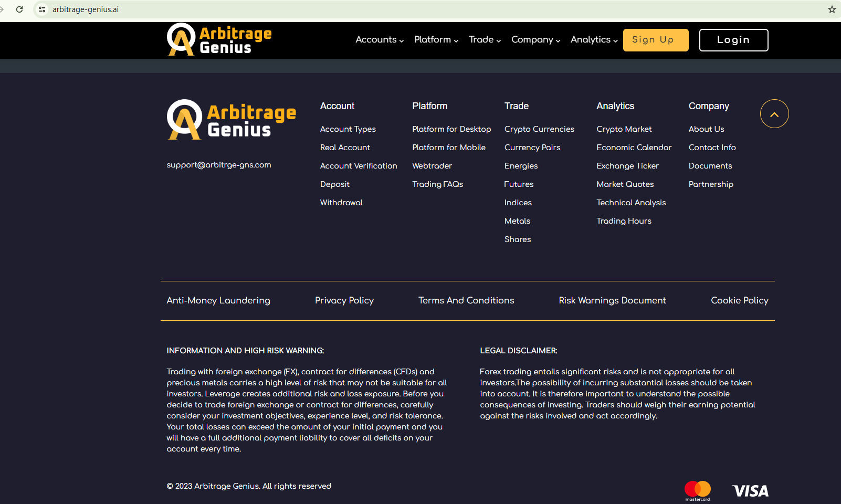Click the support email address
841x504 pixels.
coord(219,165)
